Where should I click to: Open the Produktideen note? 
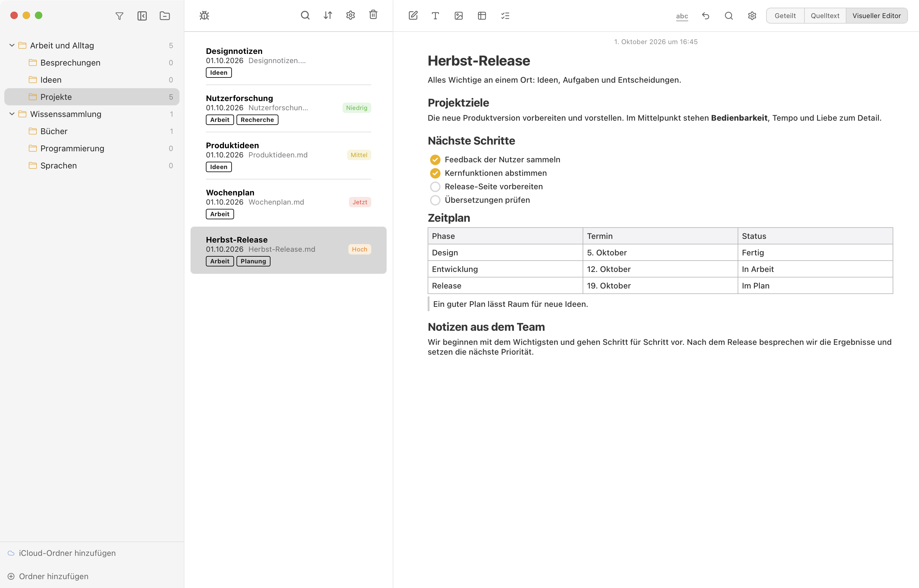pyautogui.click(x=288, y=156)
